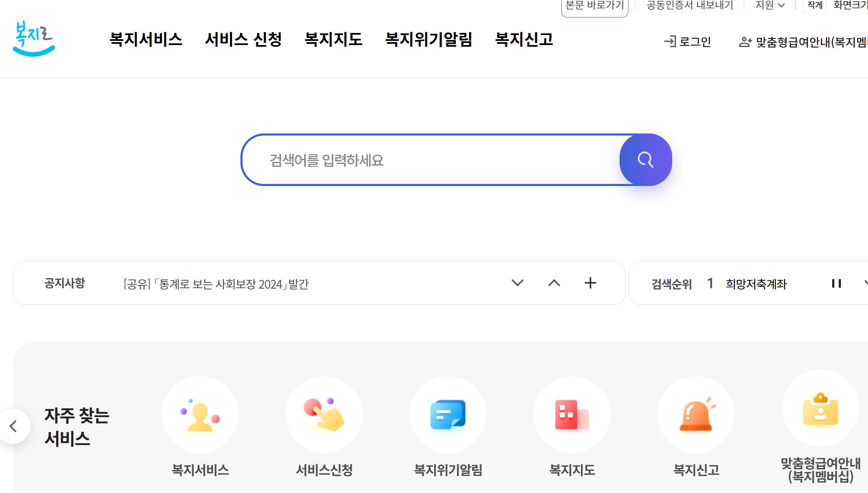Select the siren icon for 복지신고
Screen dimensions: 868x493
tap(695, 414)
